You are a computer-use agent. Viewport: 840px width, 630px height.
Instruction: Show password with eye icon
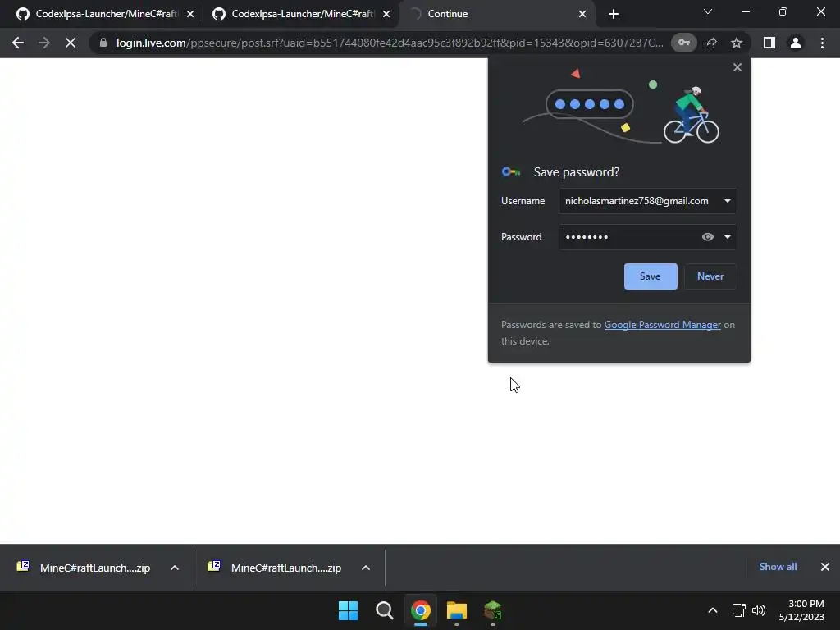(708, 237)
